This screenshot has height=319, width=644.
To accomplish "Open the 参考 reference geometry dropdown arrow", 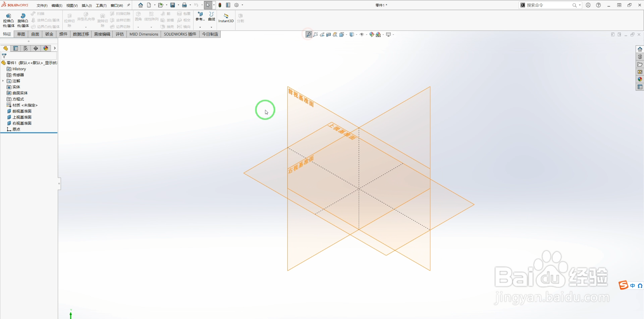I will pyautogui.click(x=200, y=27).
